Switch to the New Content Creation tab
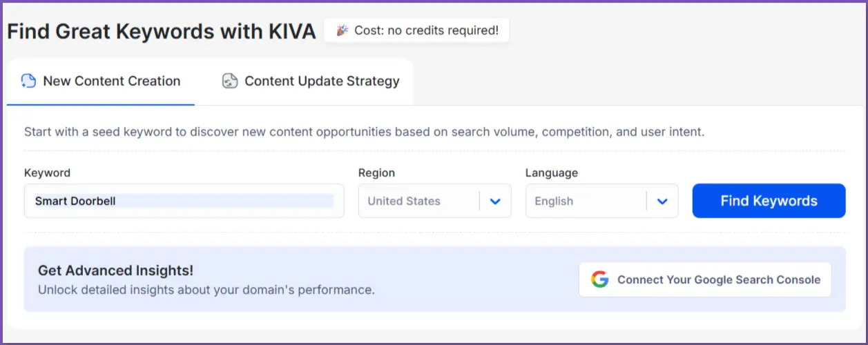Screen dimensions: 868x345 pos(101,81)
